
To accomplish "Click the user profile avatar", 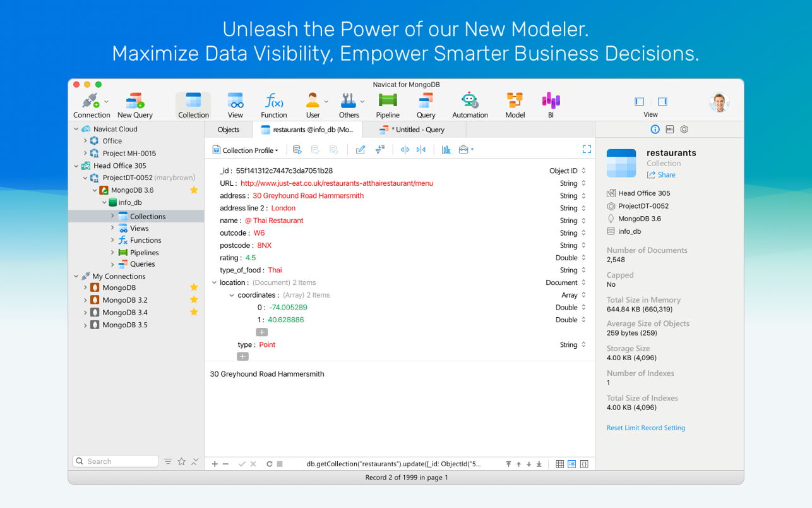I will pyautogui.click(x=719, y=102).
